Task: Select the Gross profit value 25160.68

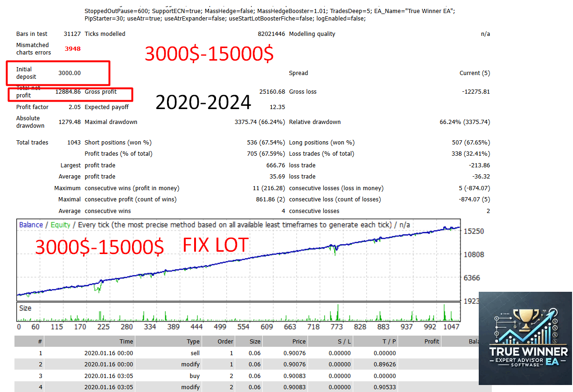Action: pyautogui.click(x=272, y=92)
